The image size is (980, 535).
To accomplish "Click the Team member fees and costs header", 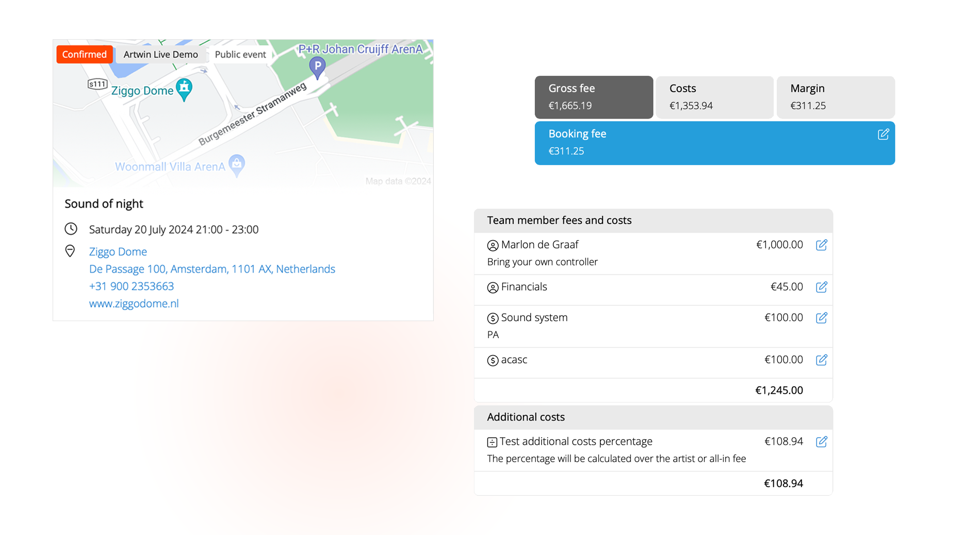I will click(x=653, y=221).
